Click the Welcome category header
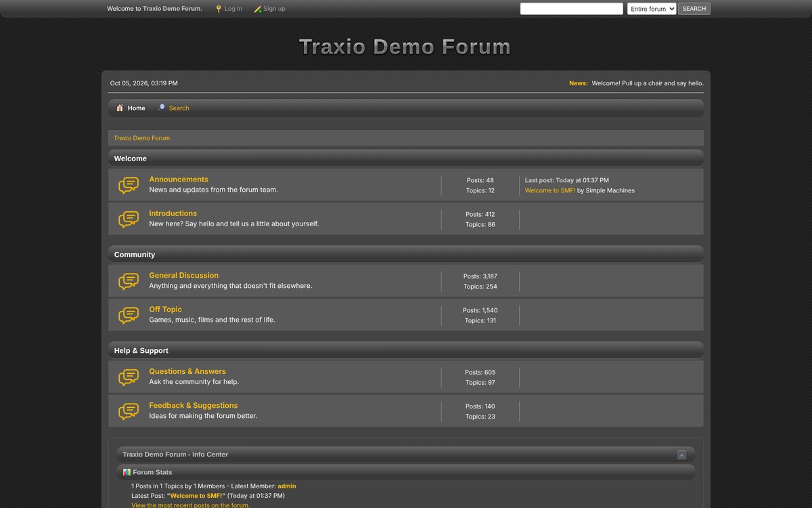This screenshot has width=812, height=508. tap(406, 158)
